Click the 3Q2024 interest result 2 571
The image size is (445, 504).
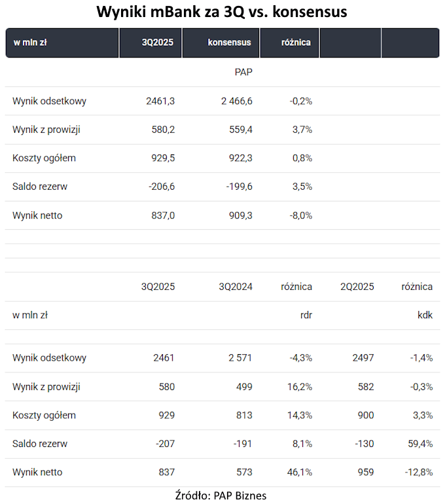238,358
